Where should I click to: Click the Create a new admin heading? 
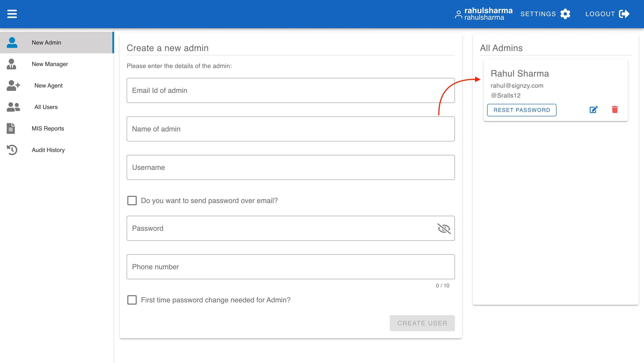pyautogui.click(x=168, y=48)
